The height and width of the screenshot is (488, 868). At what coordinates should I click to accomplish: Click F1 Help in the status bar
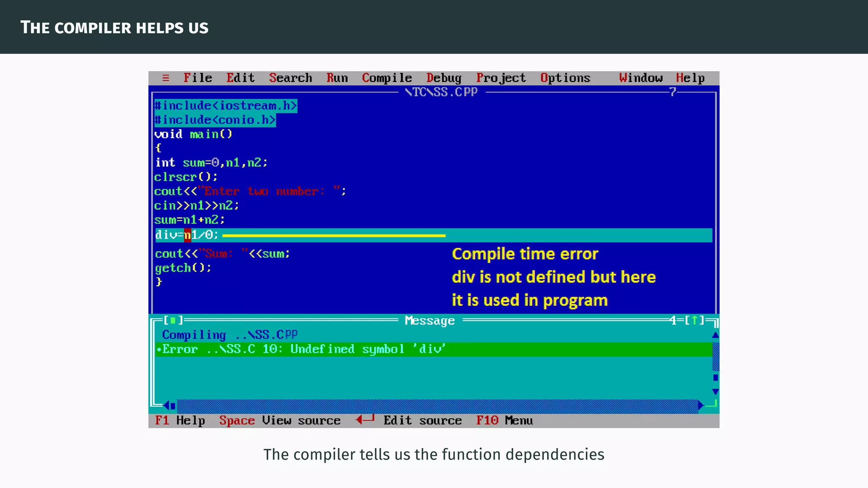180,420
